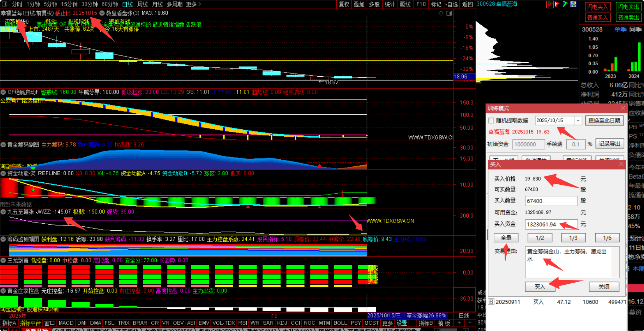Toggle the 随机提取数据 checkbox

tap(491, 121)
